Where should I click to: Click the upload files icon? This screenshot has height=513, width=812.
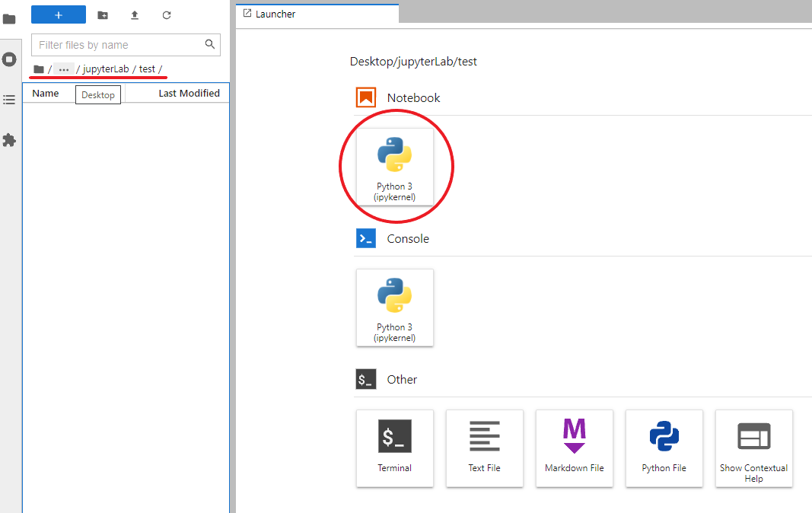click(135, 15)
